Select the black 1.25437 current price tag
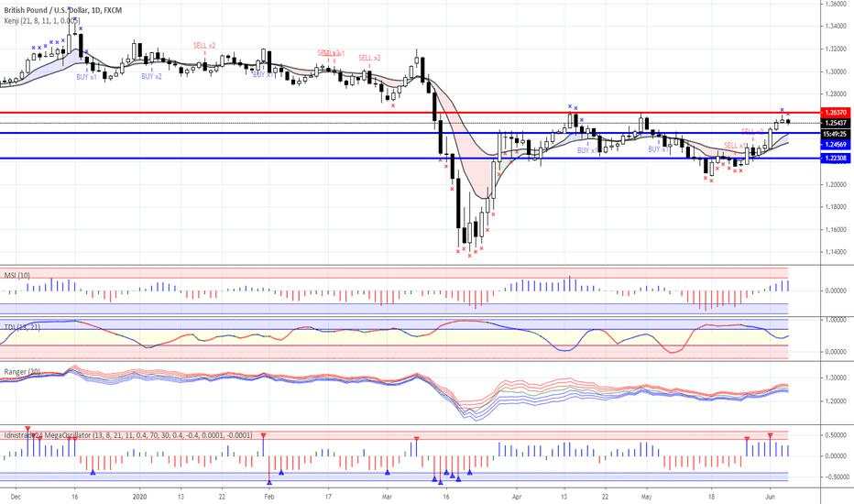Viewport: 854px width, 504px height. (x=835, y=123)
